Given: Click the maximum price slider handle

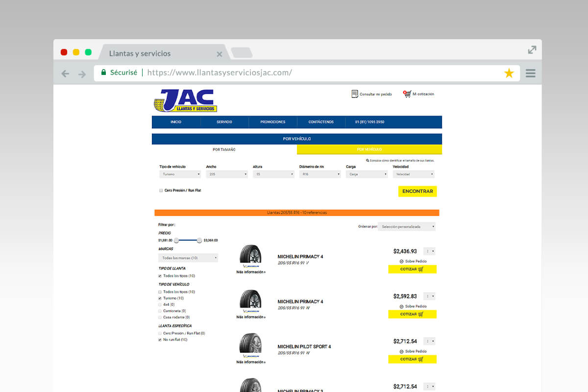Looking at the screenshot, I should coord(199,240).
